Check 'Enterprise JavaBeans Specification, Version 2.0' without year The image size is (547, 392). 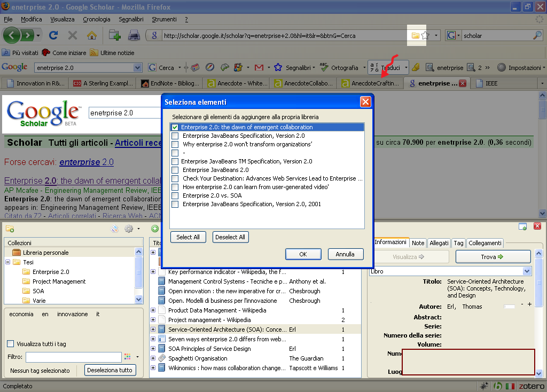pyautogui.click(x=175, y=136)
